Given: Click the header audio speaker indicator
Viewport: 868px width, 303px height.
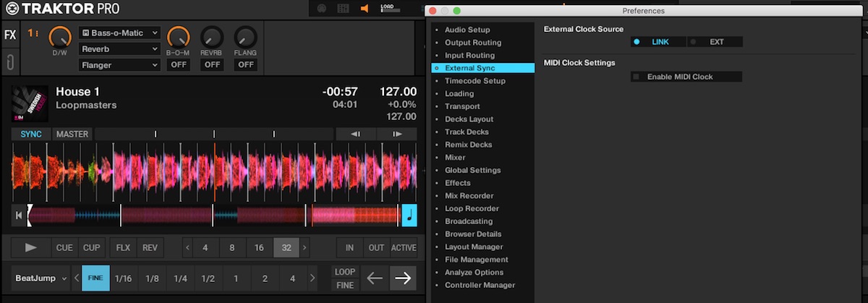Looking at the screenshot, I should point(365,9).
